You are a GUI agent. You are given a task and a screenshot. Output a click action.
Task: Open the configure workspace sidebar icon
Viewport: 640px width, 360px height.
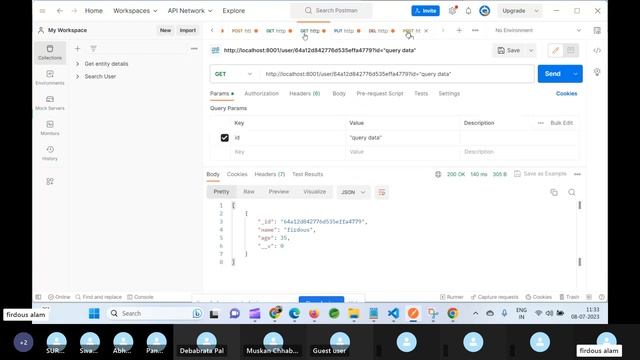(x=50, y=182)
